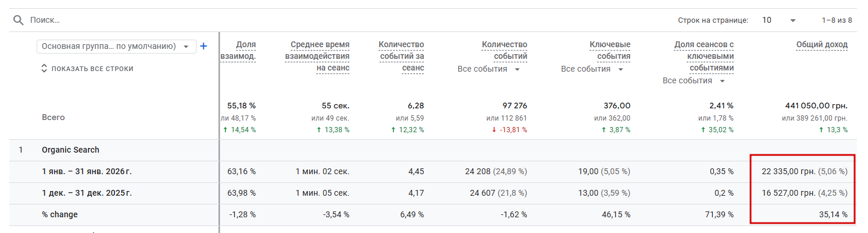Select the Organic Search row
This screenshot has width=868, height=233.
70,150
